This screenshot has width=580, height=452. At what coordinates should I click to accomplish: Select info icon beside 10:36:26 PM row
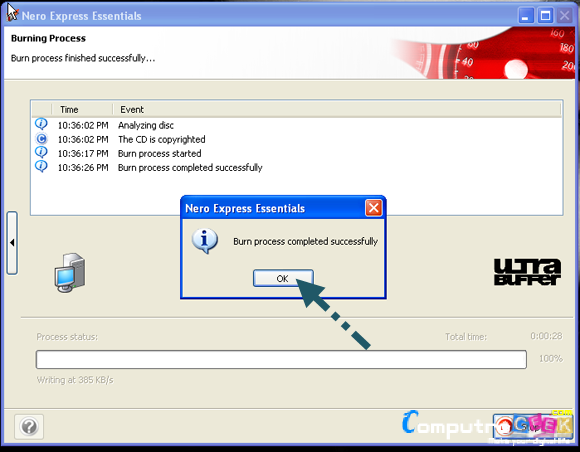pos(41,166)
